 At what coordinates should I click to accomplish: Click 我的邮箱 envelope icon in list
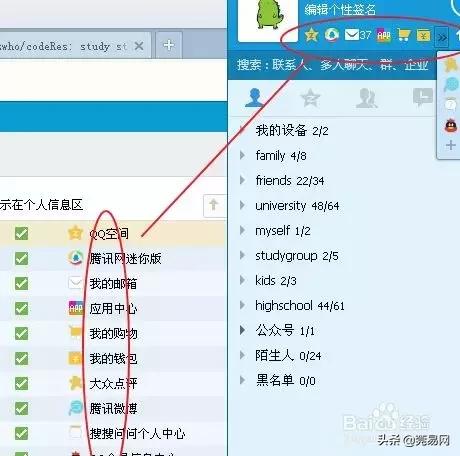(75, 283)
